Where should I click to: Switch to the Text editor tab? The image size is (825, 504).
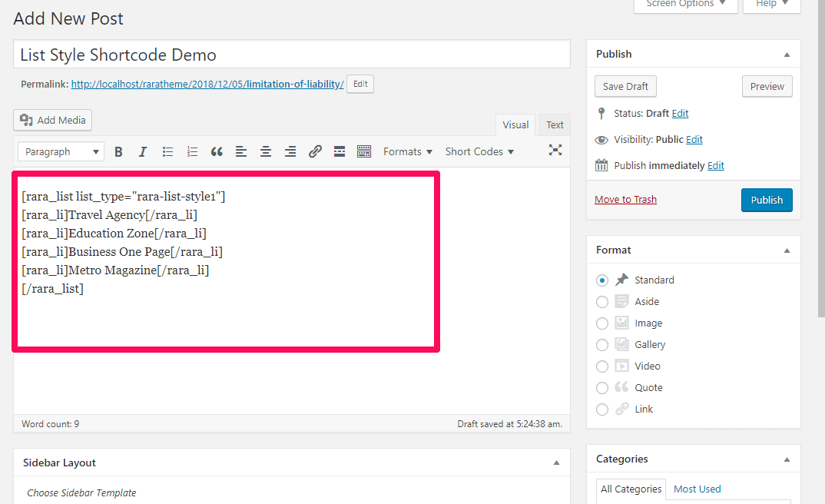click(x=555, y=124)
